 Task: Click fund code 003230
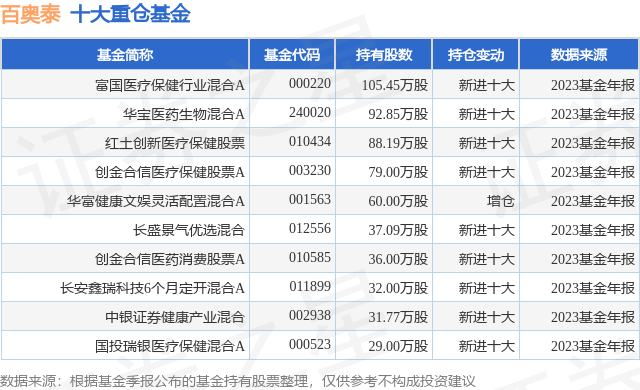click(310, 170)
